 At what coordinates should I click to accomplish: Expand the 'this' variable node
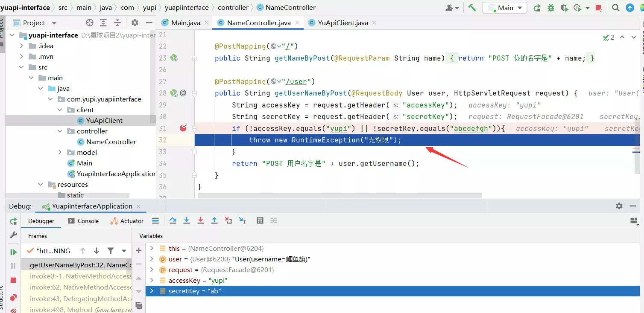tap(151, 248)
